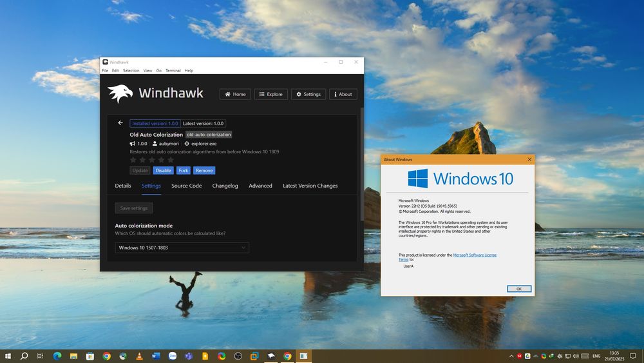Click the Save settings button

(134, 208)
